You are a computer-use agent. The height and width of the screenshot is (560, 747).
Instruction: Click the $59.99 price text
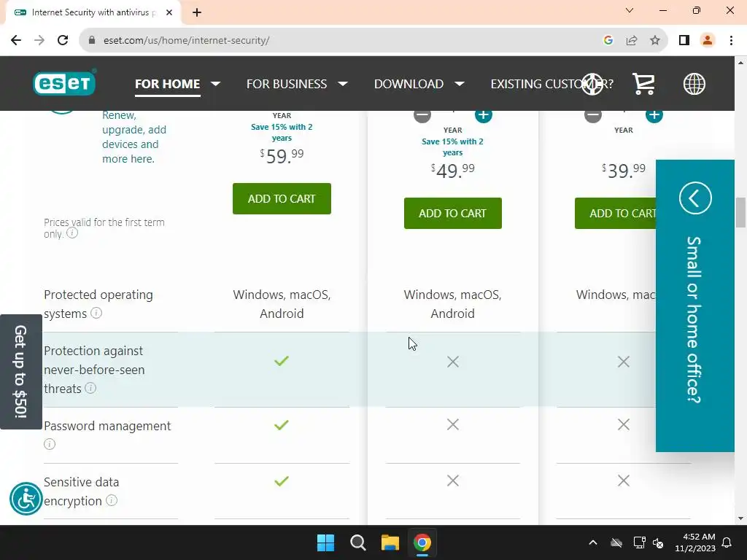[x=282, y=156]
